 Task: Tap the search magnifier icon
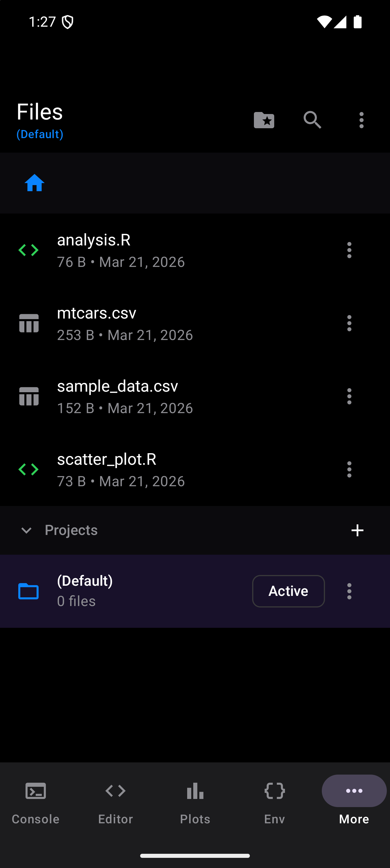point(313,120)
